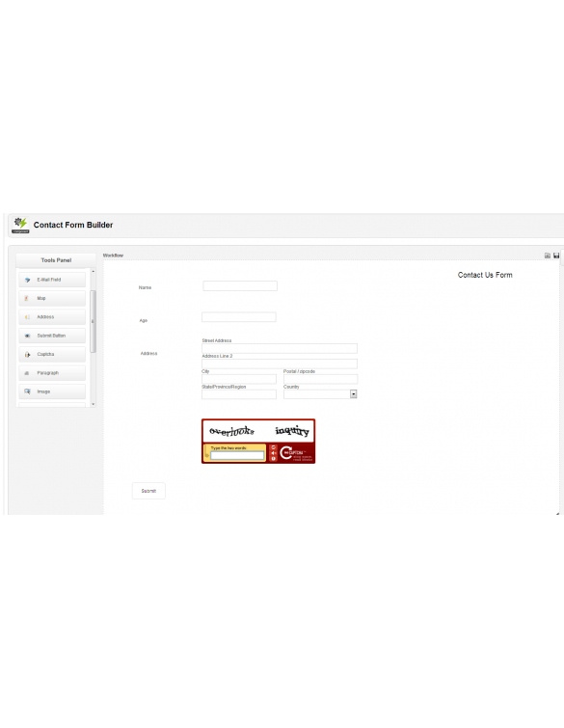Select the Address field label
564x728 pixels.
pos(149,353)
